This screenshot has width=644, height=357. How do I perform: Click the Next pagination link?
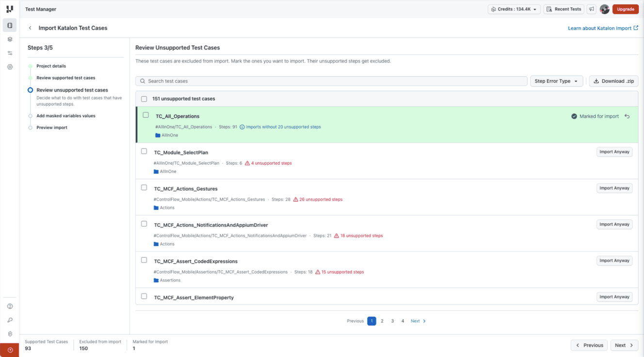pyautogui.click(x=418, y=321)
